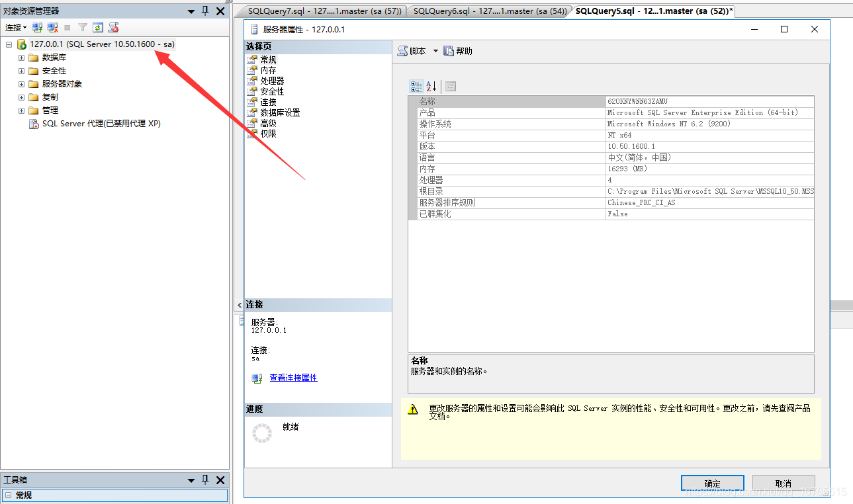The width and height of the screenshot is (853, 504).
Task: Click the warning icon in yellow notice
Action: [x=413, y=409]
